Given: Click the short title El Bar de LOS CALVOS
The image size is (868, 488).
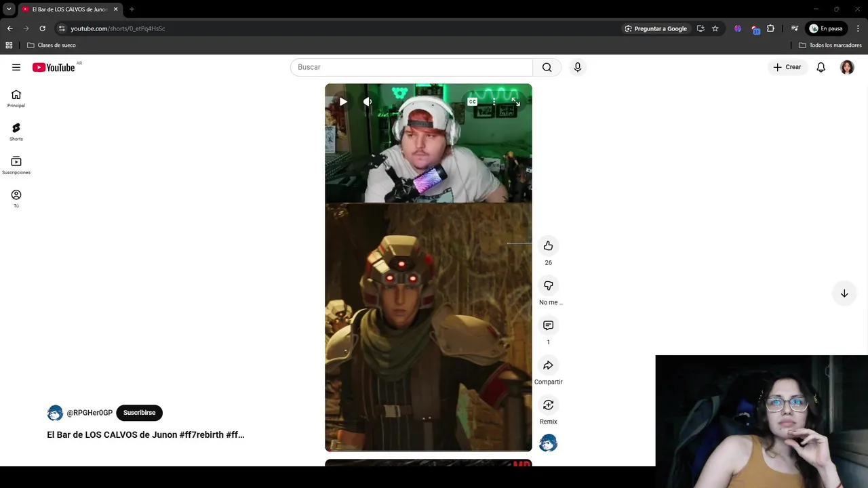Looking at the screenshot, I should [x=146, y=435].
